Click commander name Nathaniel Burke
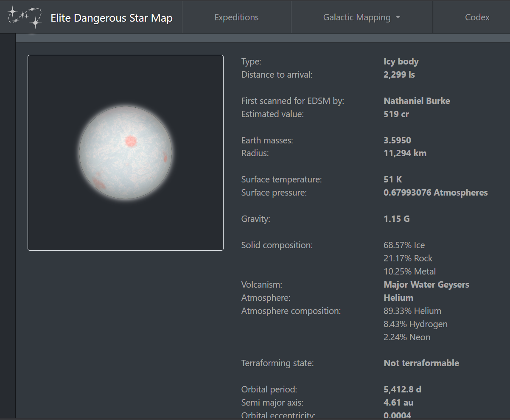 pyautogui.click(x=417, y=101)
